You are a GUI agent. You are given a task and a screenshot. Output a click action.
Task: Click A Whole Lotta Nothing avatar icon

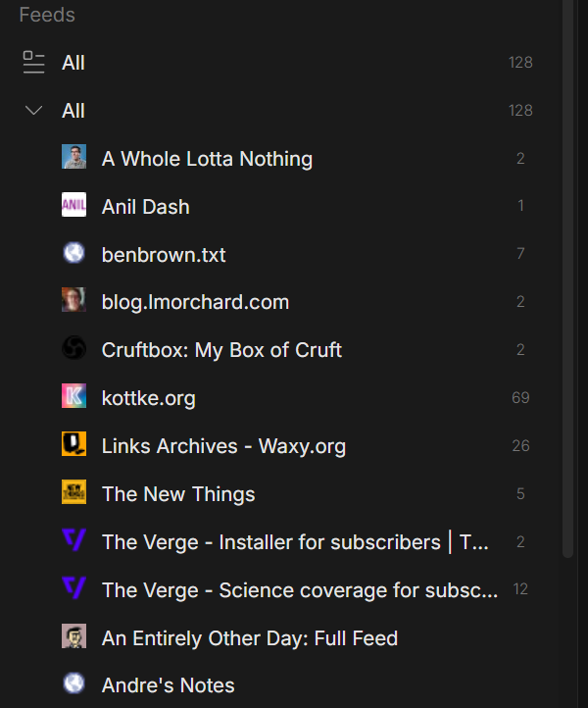(x=74, y=157)
